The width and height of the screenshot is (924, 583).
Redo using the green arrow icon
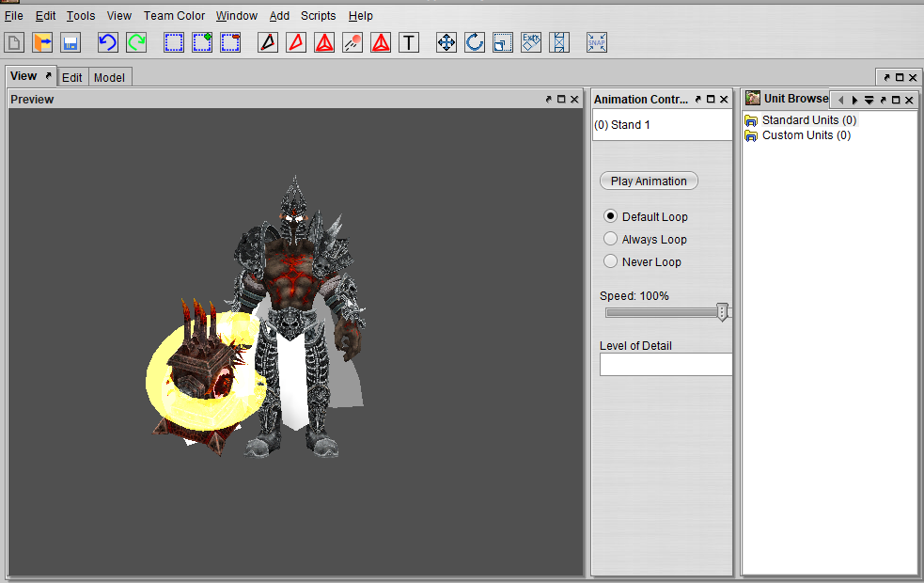(x=136, y=42)
